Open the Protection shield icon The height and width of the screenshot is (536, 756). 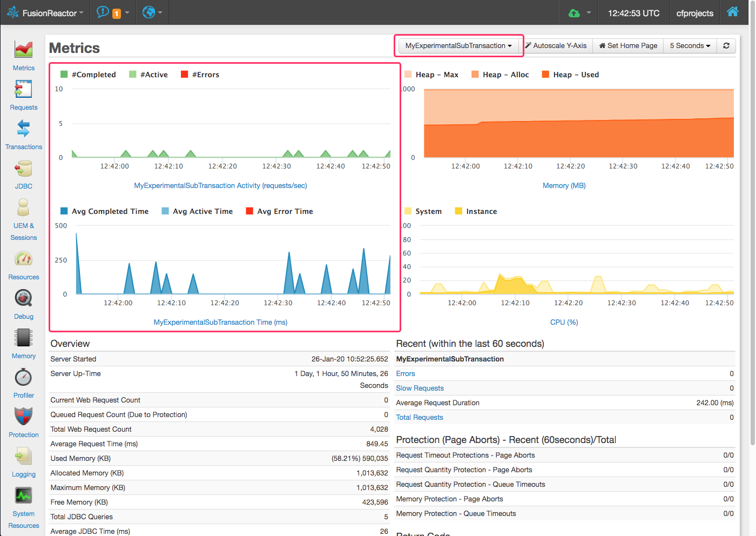23,417
